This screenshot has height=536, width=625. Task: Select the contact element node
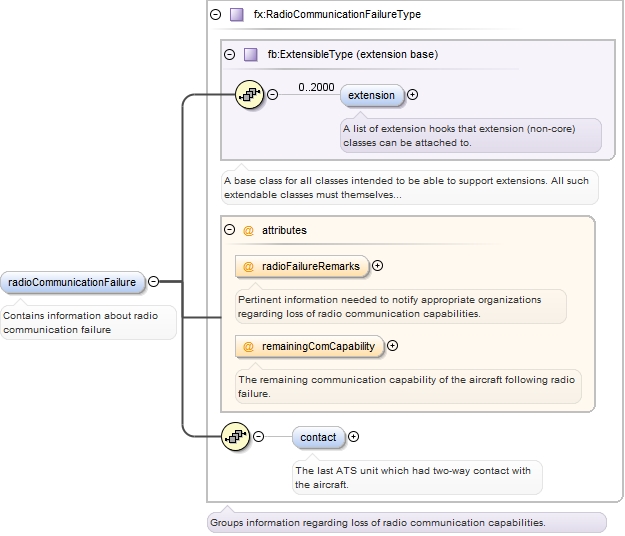[x=318, y=437]
